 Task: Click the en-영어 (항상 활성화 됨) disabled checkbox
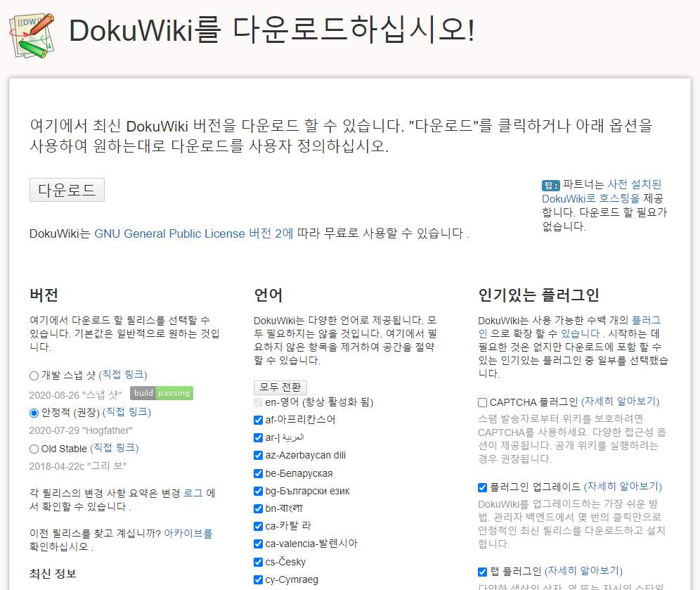258,402
